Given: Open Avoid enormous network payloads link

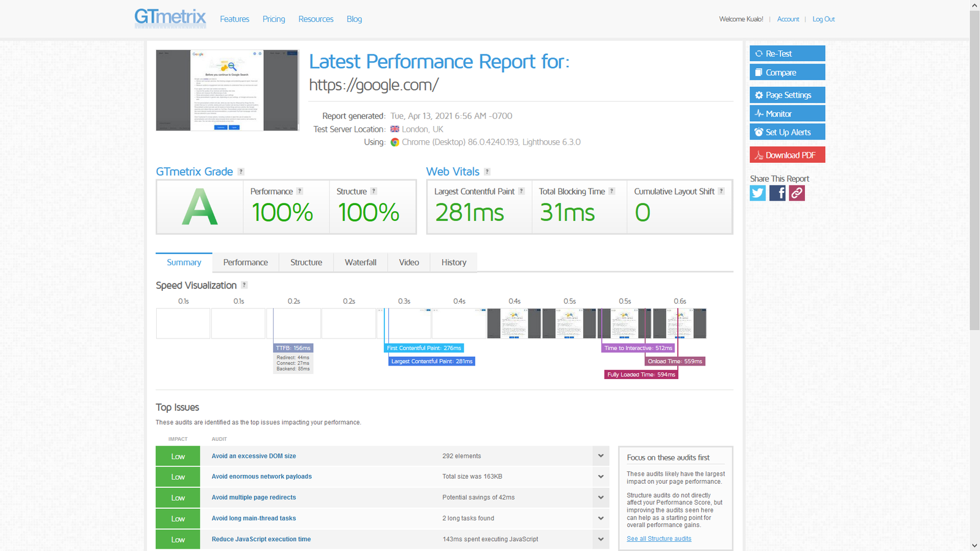Looking at the screenshot, I should click(x=262, y=476).
